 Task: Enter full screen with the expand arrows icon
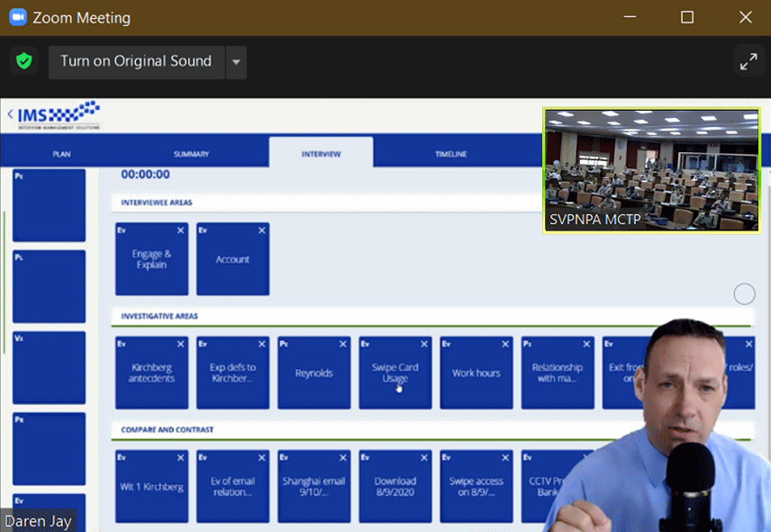(x=748, y=62)
